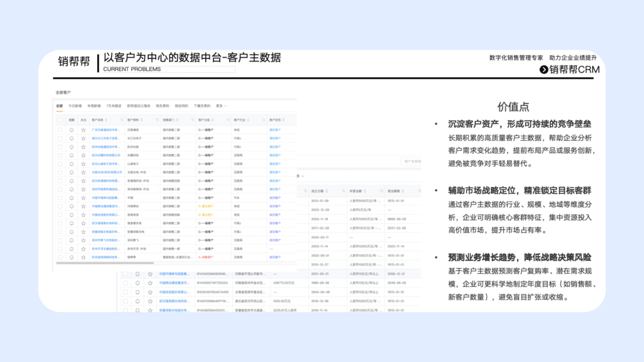Star the back-table row with code 91410000719172532Q
This screenshot has height=362, width=644.
click(150, 283)
